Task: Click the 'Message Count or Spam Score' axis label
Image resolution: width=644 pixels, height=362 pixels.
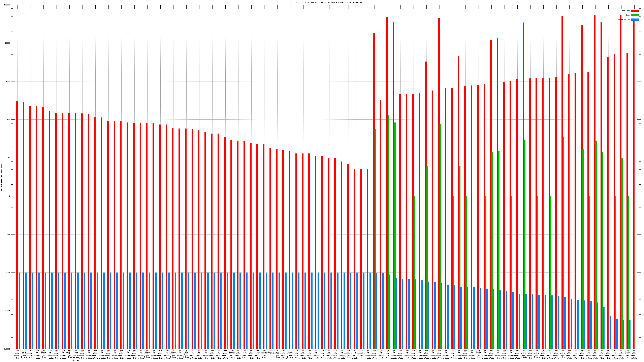Action: [1, 177]
